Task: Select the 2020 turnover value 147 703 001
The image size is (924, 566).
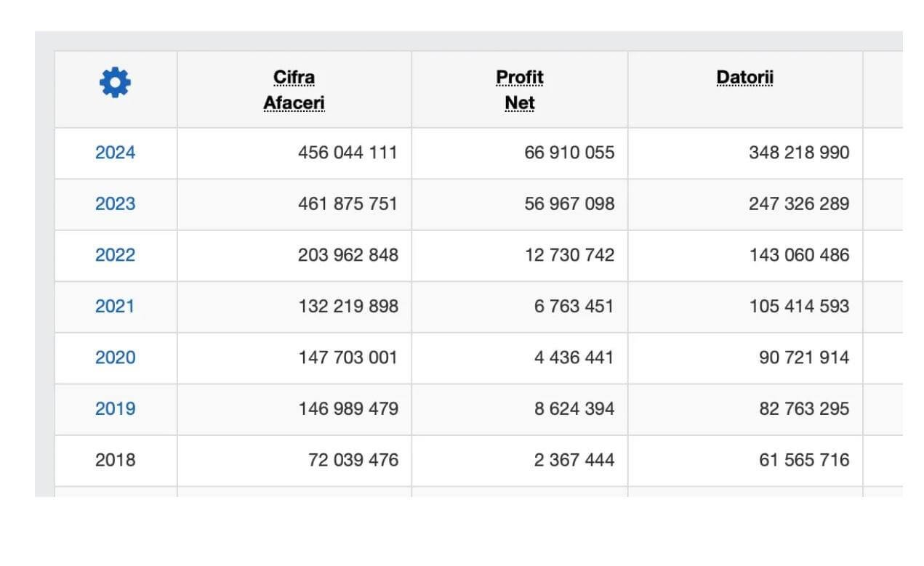Action: click(347, 357)
